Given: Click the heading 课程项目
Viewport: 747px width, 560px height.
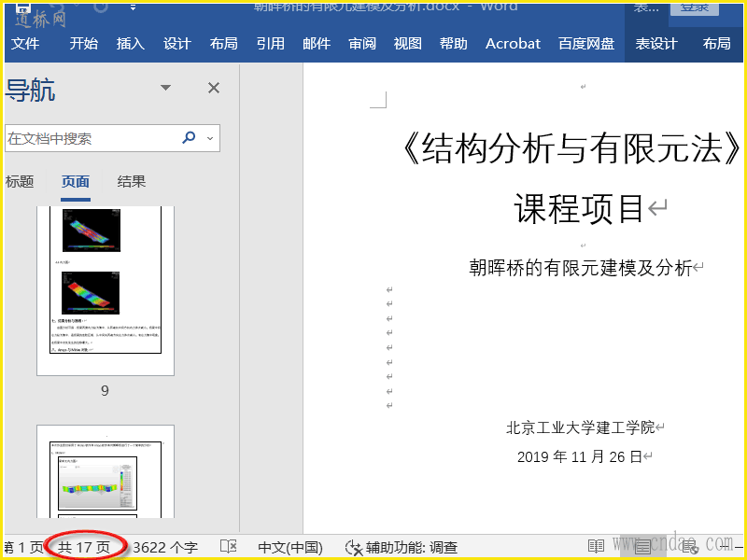Looking at the screenshot, I should click(579, 208).
